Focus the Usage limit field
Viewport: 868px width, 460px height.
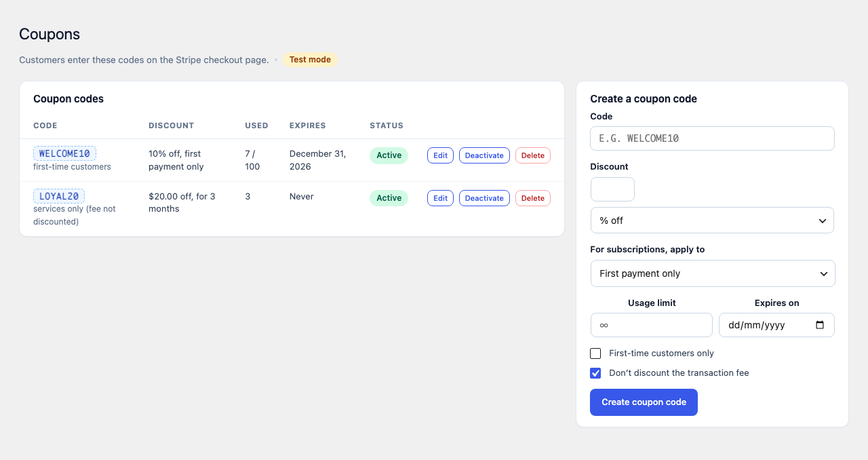tap(652, 325)
